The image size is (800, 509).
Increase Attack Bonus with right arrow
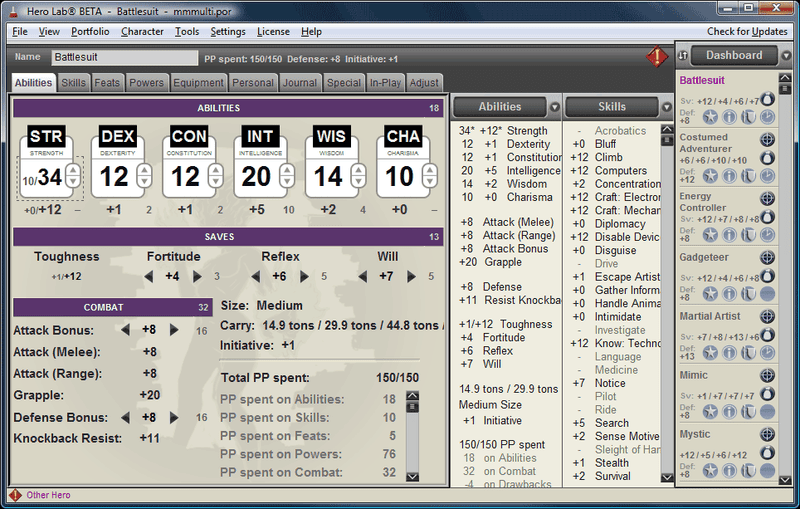174,330
